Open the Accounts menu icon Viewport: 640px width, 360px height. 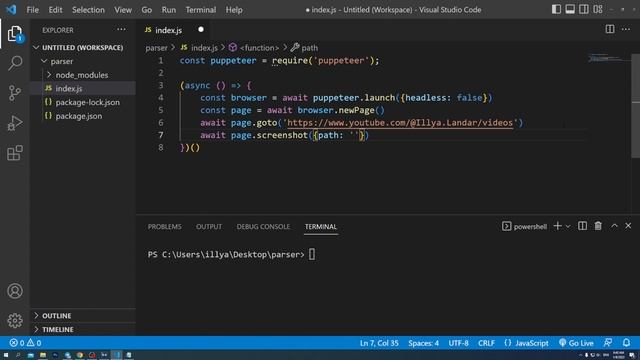pos(15,291)
